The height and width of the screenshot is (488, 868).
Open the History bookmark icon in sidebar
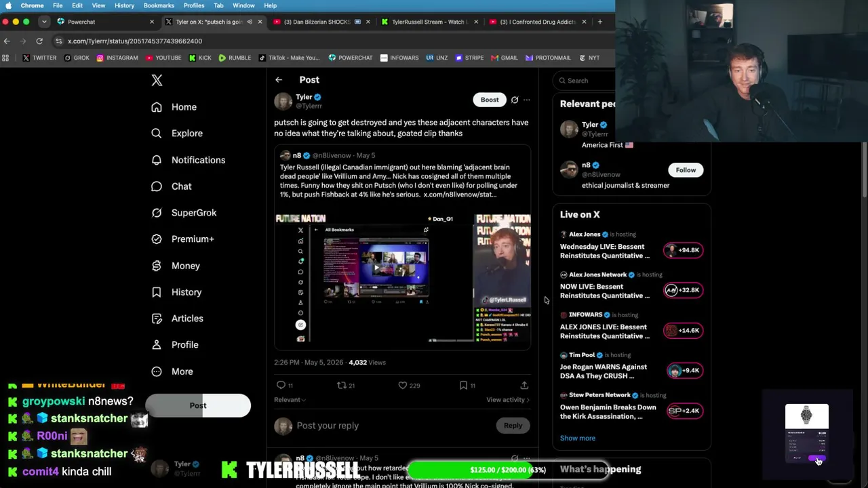pyautogui.click(x=157, y=292)
